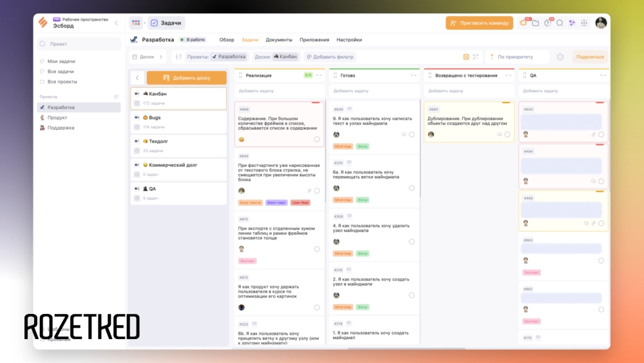644x363 pixels.
Task: Mark task #649 complete in Готово
Action: coord(412,134)
